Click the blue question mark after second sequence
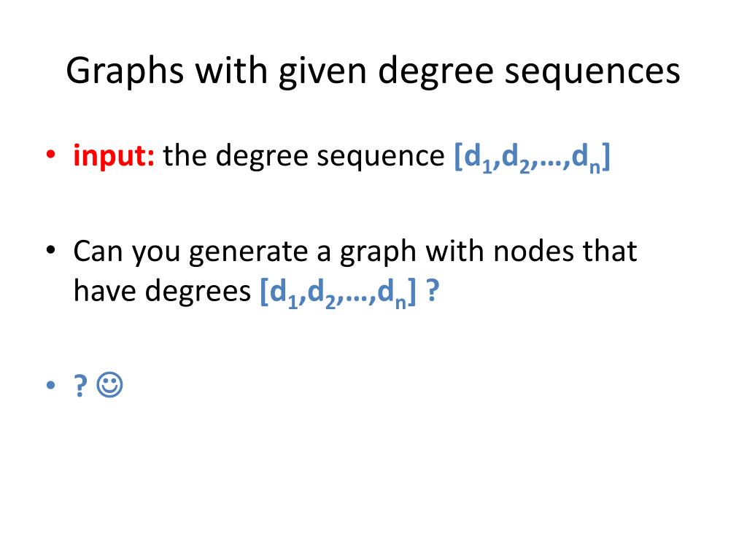 click(x=432, y=290)
